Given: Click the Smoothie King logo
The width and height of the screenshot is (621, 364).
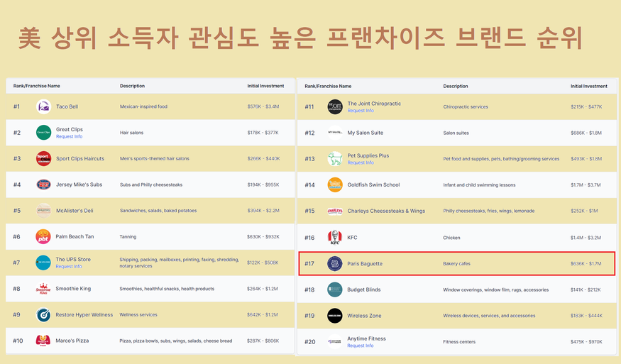Looking at the screenshot, I should [x=43, y=289].
